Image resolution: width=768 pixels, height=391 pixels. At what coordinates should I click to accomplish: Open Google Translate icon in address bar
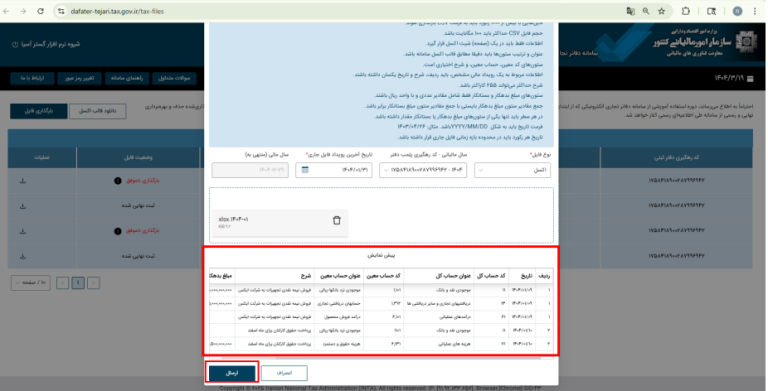pyautogui.click(x=630, y=11)
